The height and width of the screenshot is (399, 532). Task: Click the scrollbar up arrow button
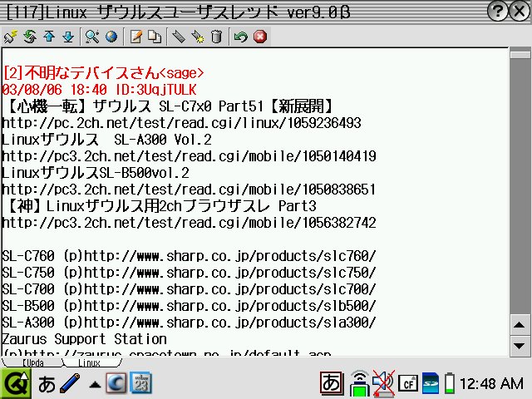[519, 325]
